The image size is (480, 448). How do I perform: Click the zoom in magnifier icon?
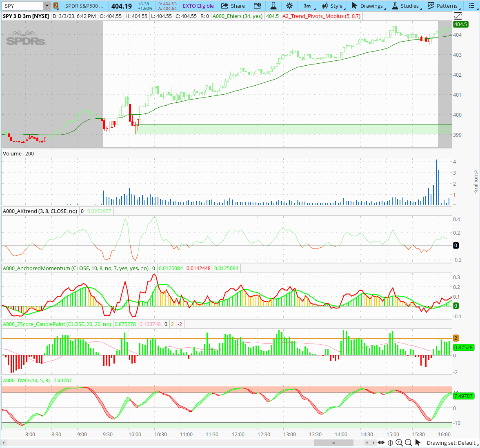click(399, 443)
